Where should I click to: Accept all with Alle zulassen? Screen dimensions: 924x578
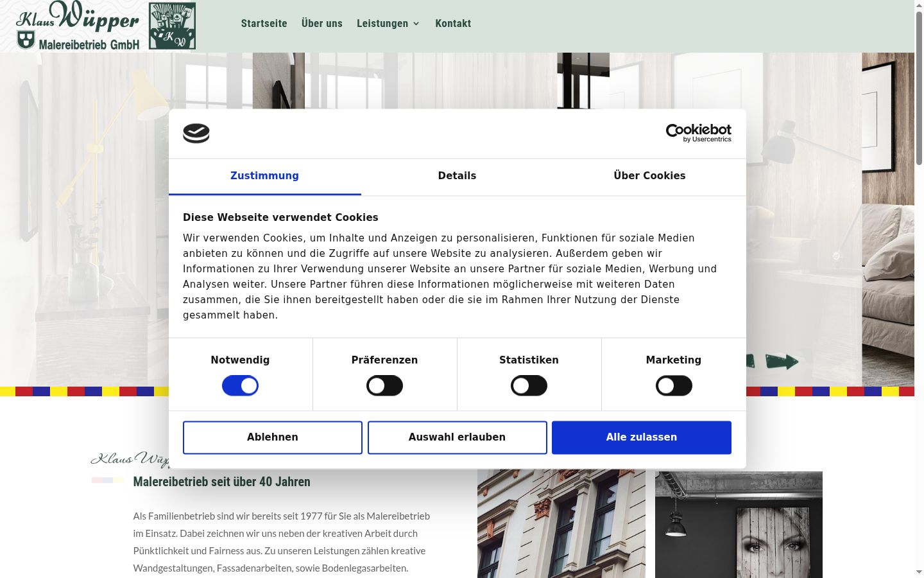(642, 437)
